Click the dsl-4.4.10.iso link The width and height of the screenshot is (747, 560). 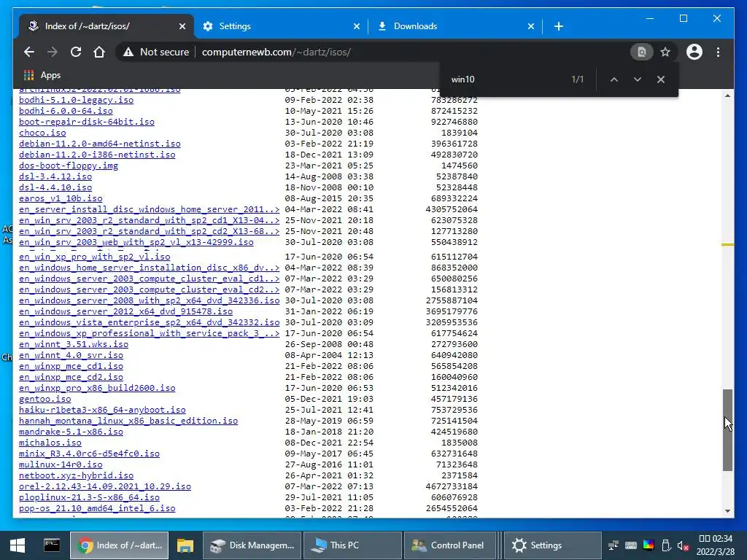55,187
